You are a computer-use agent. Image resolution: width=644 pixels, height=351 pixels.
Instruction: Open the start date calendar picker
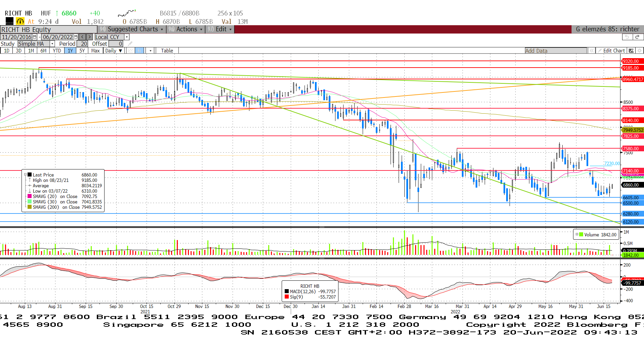pos(35,37)
